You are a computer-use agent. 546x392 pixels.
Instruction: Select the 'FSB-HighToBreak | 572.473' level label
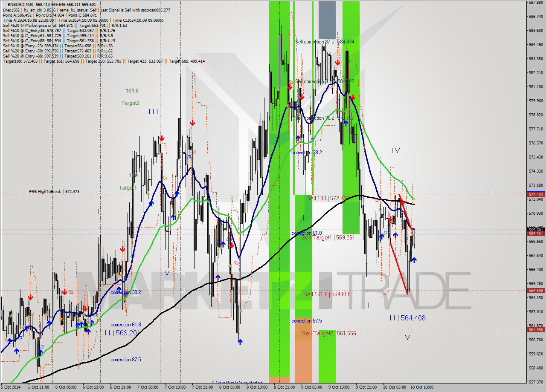coord(54,192)
